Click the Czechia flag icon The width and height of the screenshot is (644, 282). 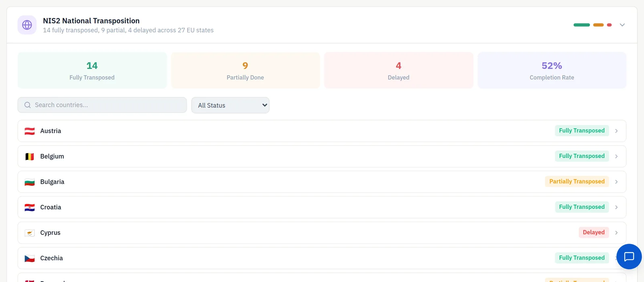[30, 258]
